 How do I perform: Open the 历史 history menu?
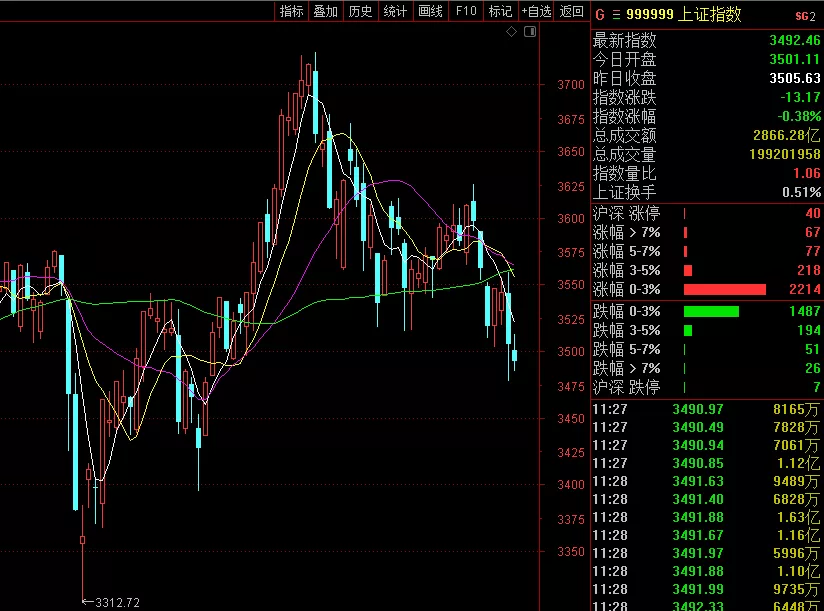360,11
